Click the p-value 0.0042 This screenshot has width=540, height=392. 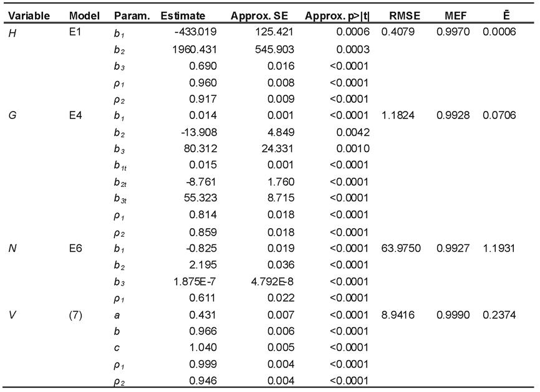pos(353,132)
